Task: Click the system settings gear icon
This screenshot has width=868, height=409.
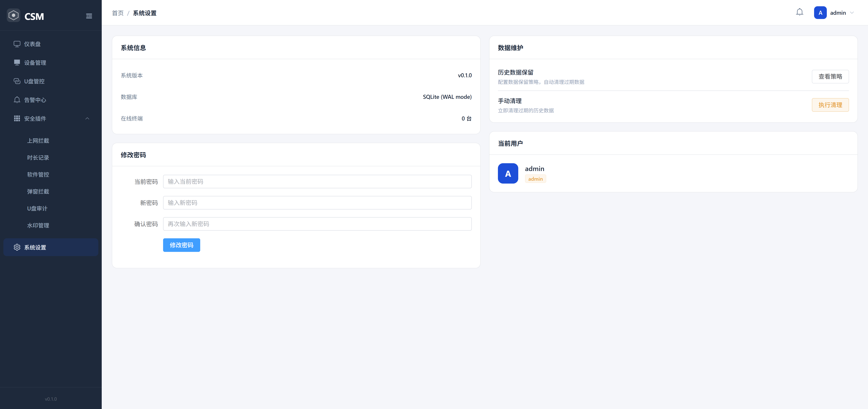Action: pos(17,247)
